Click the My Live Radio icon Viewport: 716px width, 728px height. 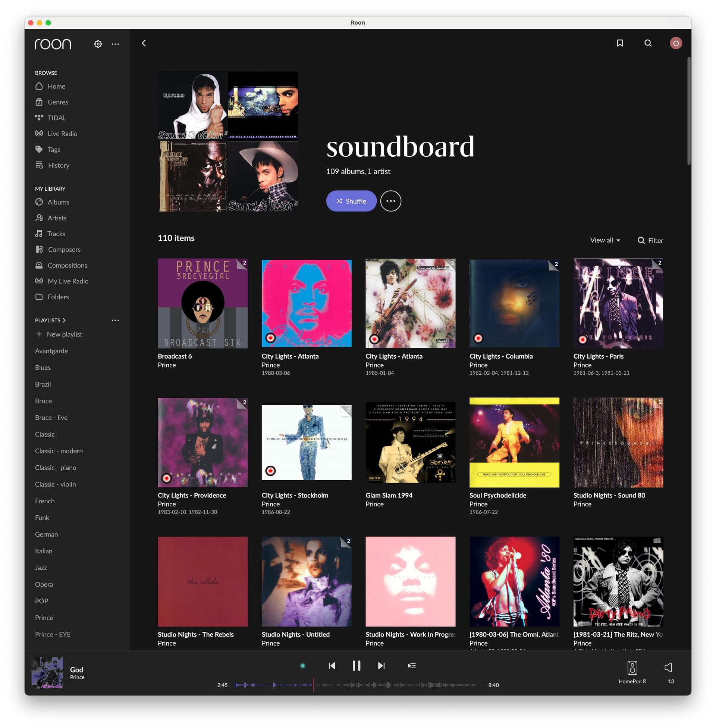[39, 281]
